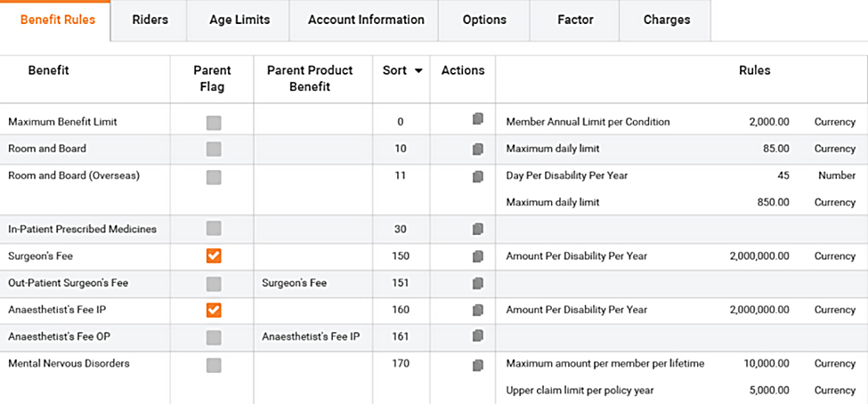Click the Sort column dropdown arrow
The height and width of the screenshot is (404, 868).
click(418, 71)
